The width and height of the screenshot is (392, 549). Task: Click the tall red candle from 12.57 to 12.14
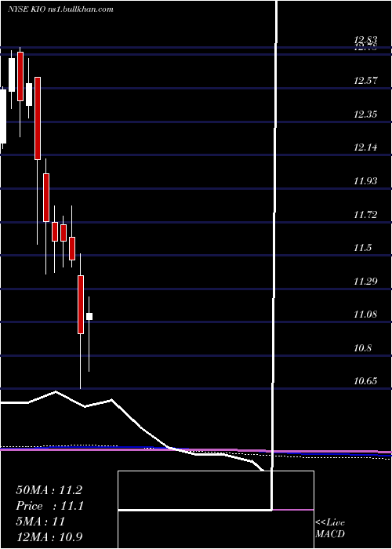[x=38, y=118]
